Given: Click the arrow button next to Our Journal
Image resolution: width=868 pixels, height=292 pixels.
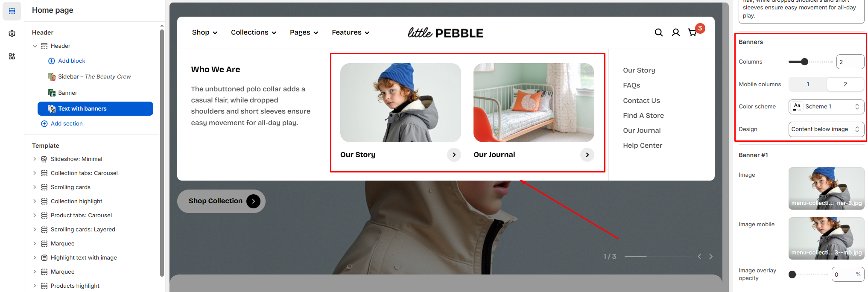Looking at the screenshot, I should 587,155.
